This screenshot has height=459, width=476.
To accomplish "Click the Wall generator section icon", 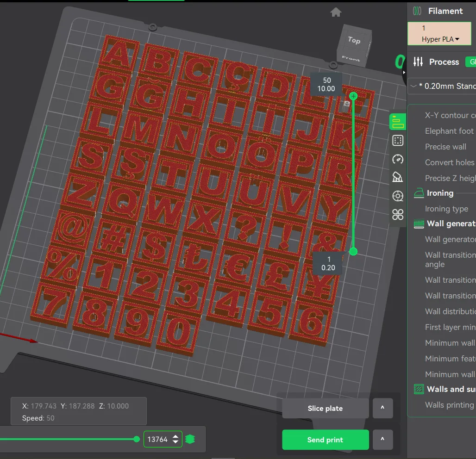I will coord(419,224).
